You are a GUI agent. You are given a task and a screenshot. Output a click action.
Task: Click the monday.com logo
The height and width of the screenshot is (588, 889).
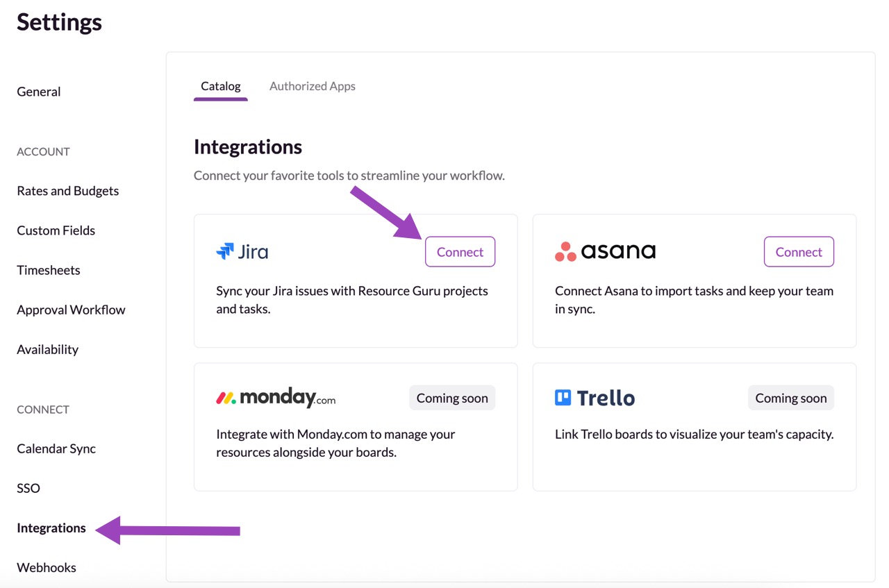[276, 398]
